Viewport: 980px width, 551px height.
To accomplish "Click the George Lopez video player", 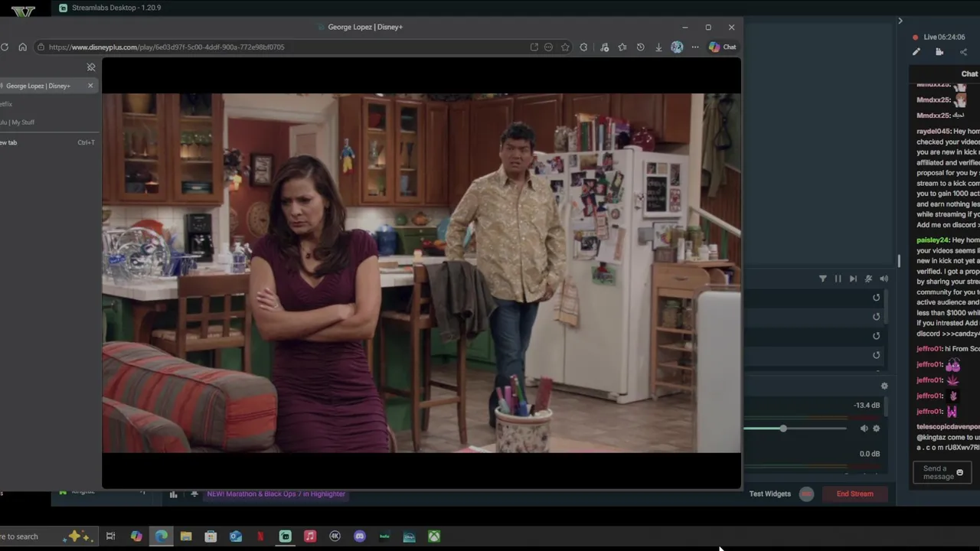I will pos(421,273).
